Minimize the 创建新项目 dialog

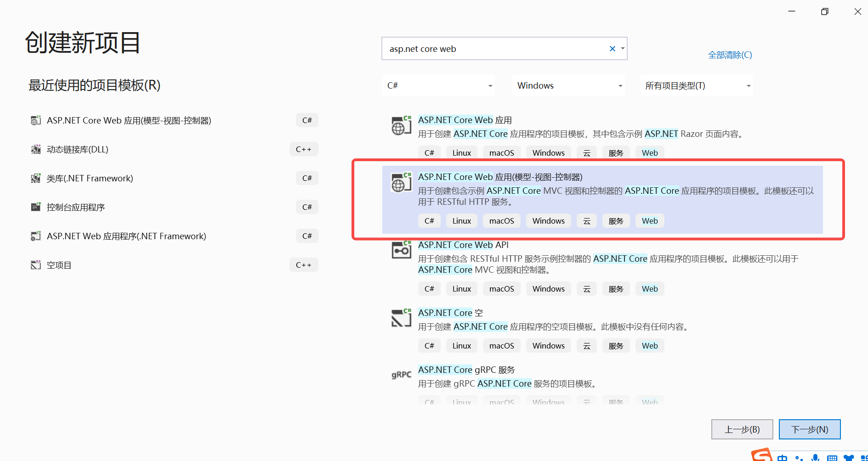[792, 11]
